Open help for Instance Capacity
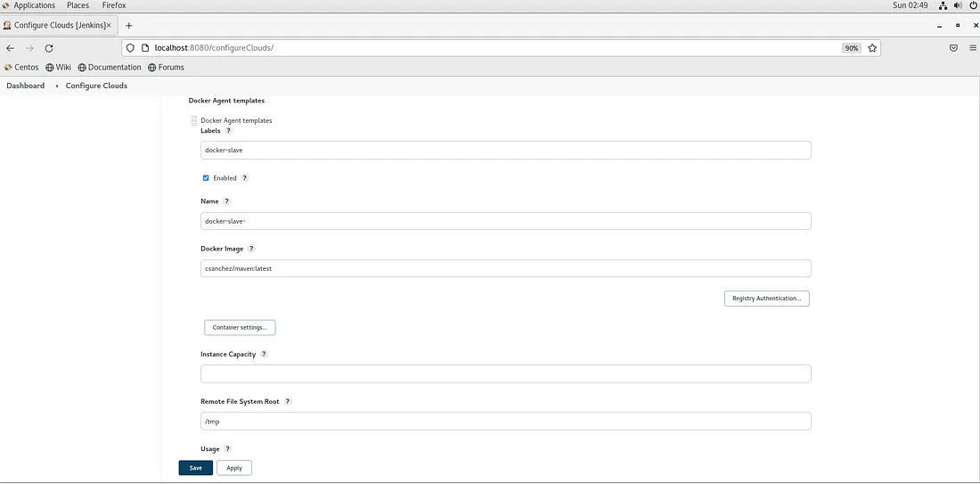This screenshot has width=980, height=484. click(264, 354)
